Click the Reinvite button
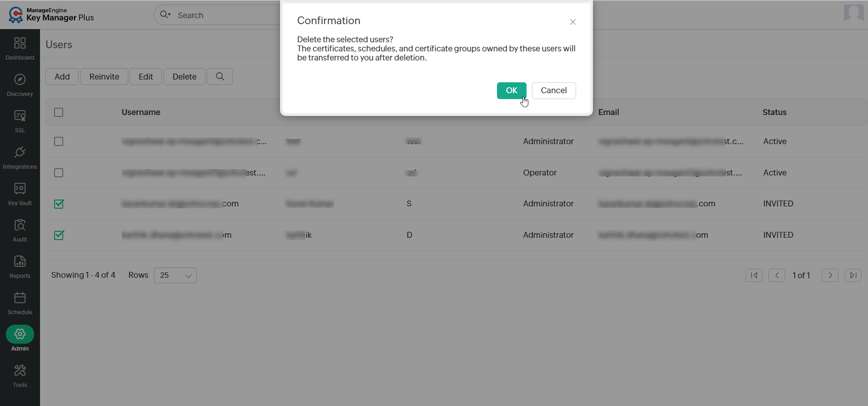The height and width of the screenshot is (406, 868). pyautogui.click(x=104, y=76)
